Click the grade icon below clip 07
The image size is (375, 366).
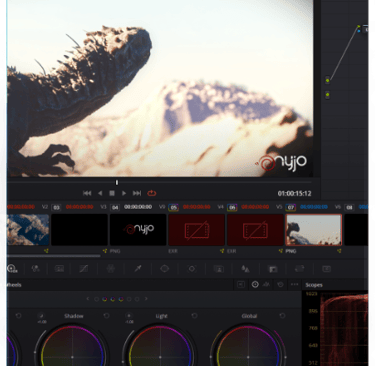pos(339,251)
